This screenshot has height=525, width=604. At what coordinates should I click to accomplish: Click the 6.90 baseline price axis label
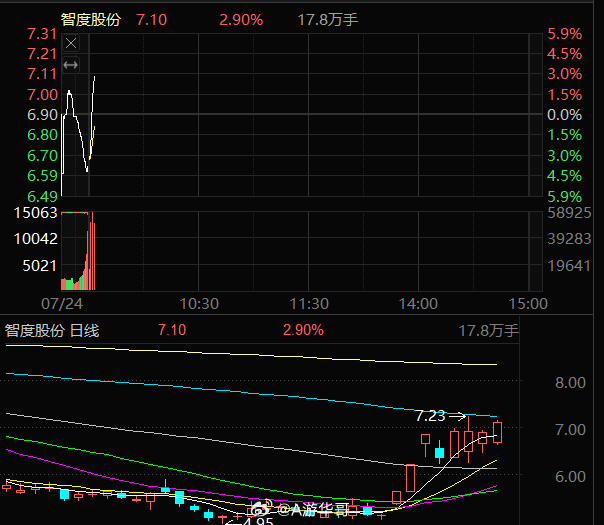click(x=42, y=115)
